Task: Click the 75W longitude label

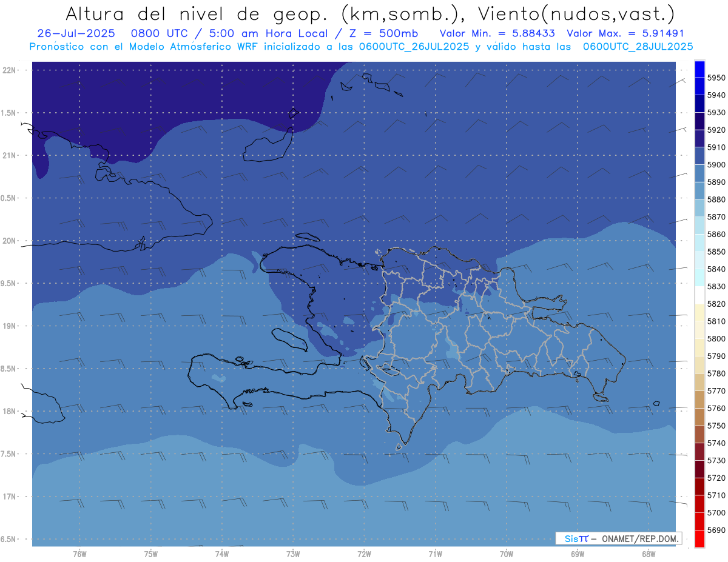Action: pos(151,554)
